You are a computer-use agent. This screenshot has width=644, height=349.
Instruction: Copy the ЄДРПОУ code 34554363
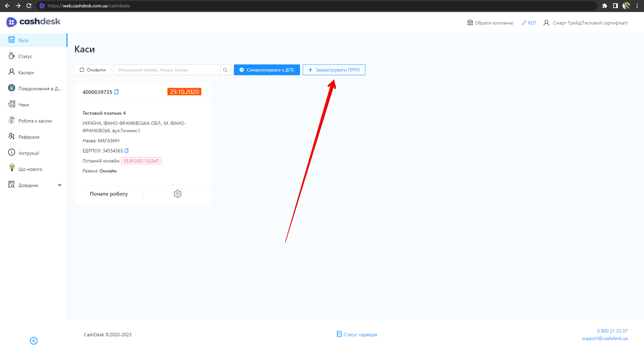click(x=127, y=151)
